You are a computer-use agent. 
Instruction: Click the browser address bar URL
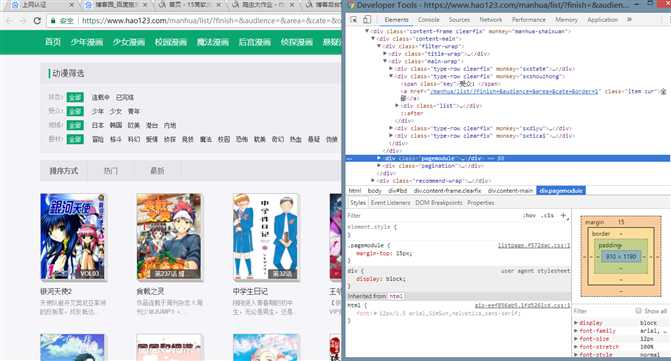tap(210, 21)
